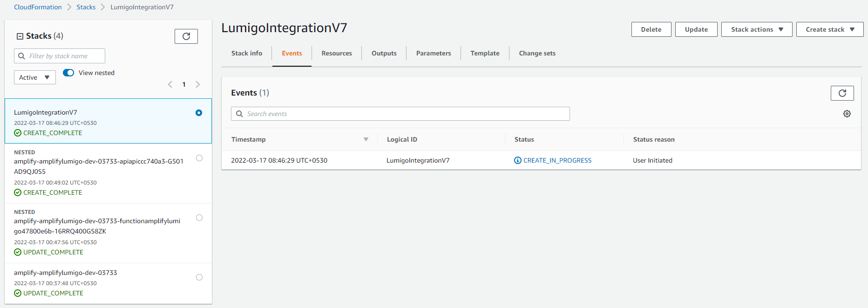Click the Status column header
Viewport: 868px width, 308px height.
click(524, 139)
